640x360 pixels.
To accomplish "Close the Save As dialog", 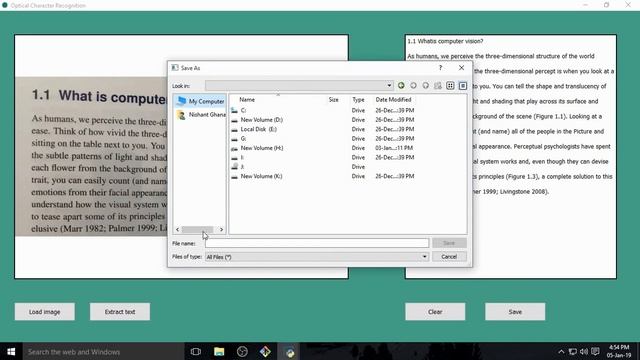I will point(461,68).
